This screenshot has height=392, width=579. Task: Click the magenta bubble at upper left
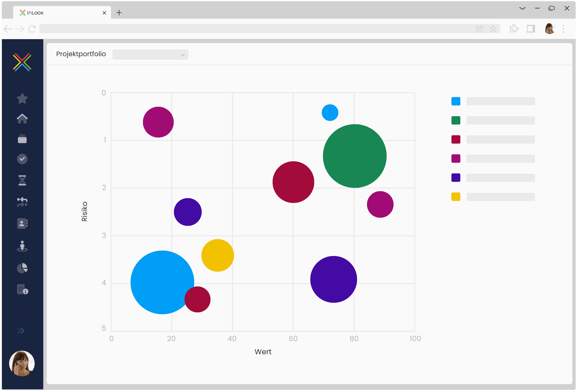point(158,122)
